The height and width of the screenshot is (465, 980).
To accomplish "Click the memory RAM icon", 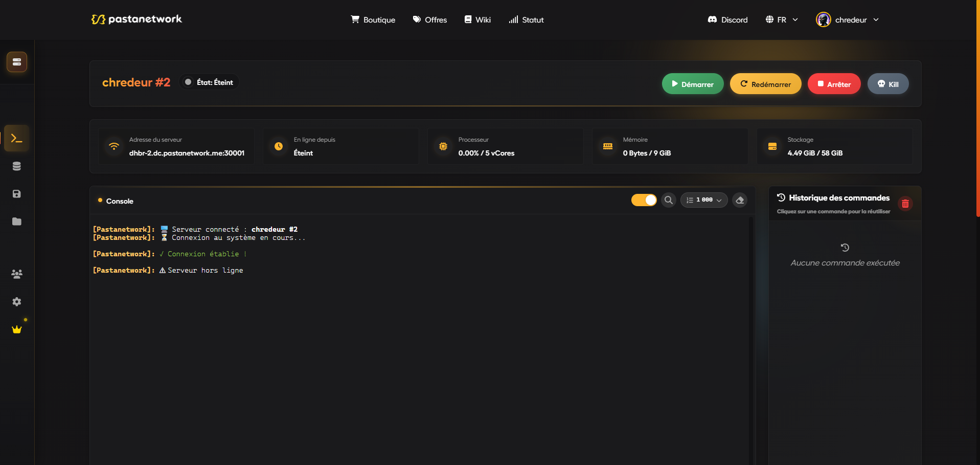I will click(608, 146).
